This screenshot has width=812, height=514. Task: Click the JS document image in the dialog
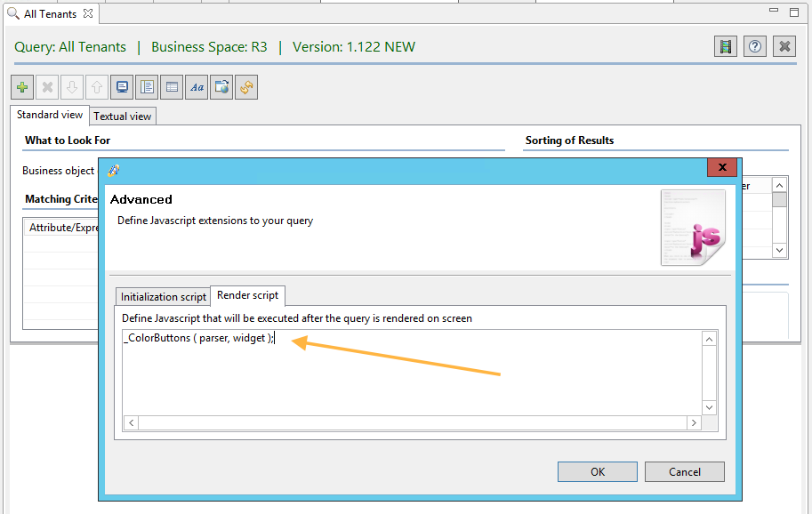coord(693,228)
